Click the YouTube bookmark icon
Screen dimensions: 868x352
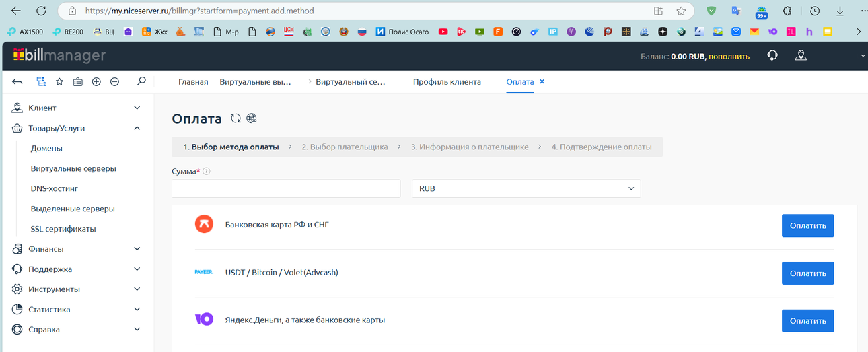coord(443,32)
